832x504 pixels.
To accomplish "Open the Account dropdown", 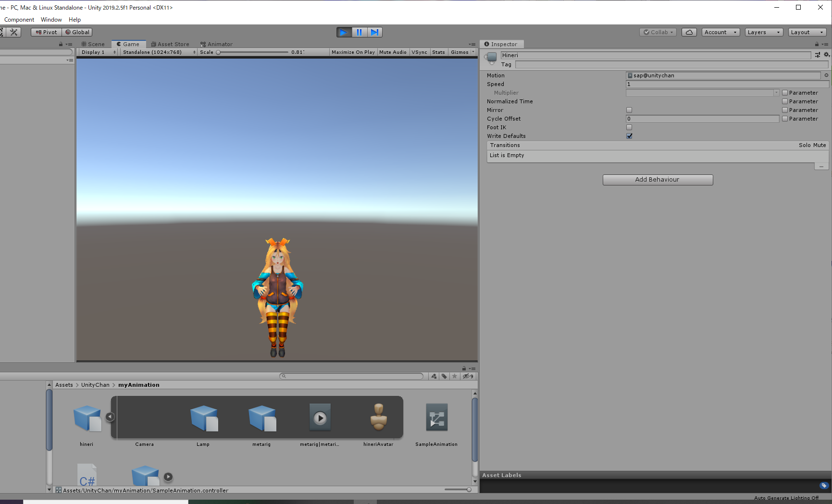I will pos(720,32).
